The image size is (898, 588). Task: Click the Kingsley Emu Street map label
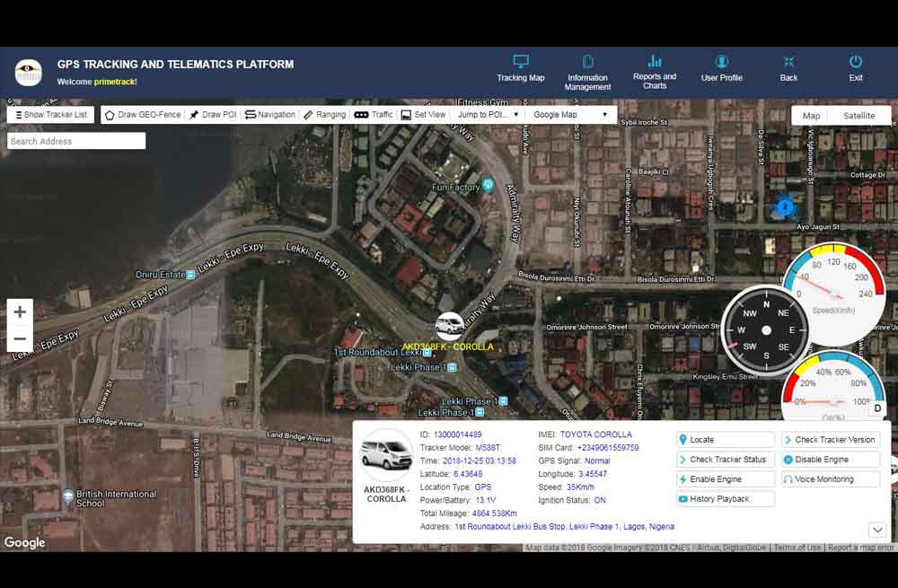click(725, 377)
